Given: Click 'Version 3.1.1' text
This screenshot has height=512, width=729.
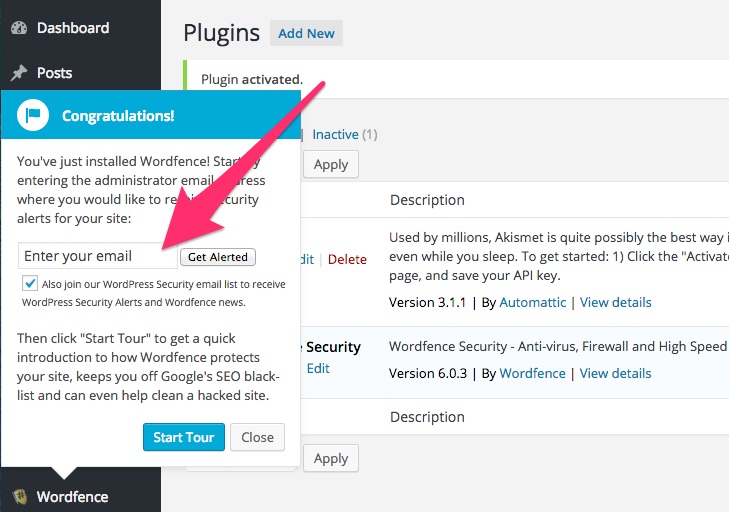Looking at the screenshot, I should (427, 302).
